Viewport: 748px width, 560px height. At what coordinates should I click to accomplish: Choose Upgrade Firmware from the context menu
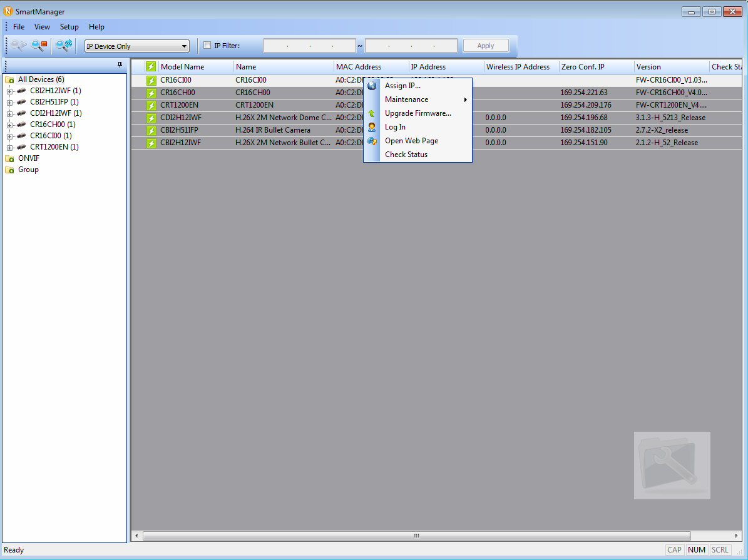tap(418, 113)
